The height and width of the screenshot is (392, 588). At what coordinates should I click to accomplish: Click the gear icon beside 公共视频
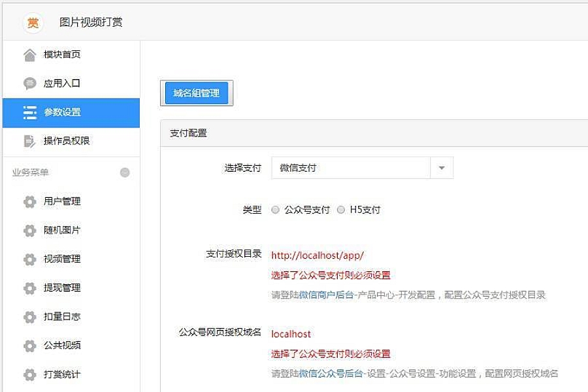coord(29,346)
